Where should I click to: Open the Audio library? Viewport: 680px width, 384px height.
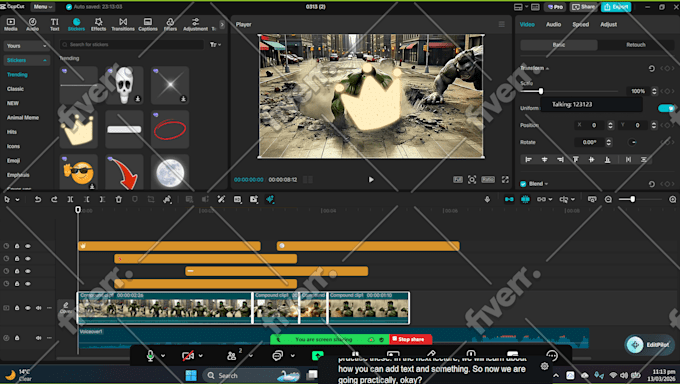[33, 24]
